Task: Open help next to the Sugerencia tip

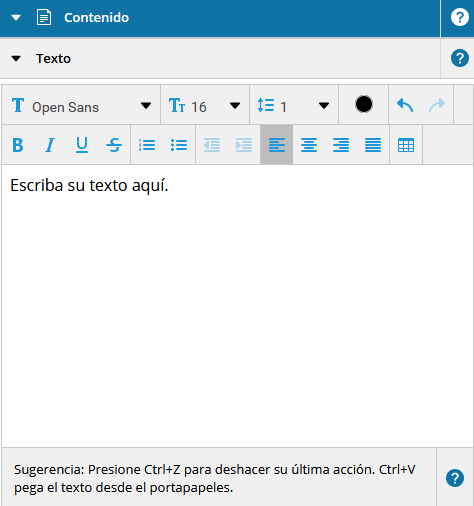Action: click(x=455, y=478)
